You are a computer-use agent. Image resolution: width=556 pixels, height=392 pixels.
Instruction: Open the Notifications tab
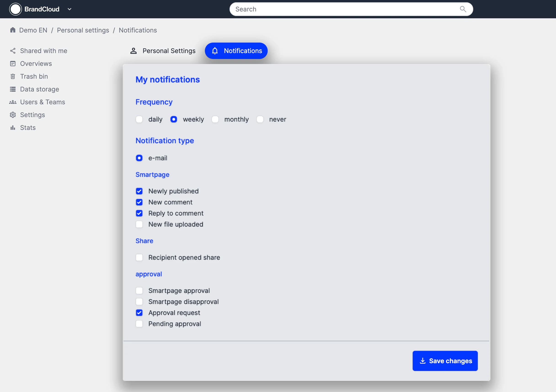pos(236,51)
